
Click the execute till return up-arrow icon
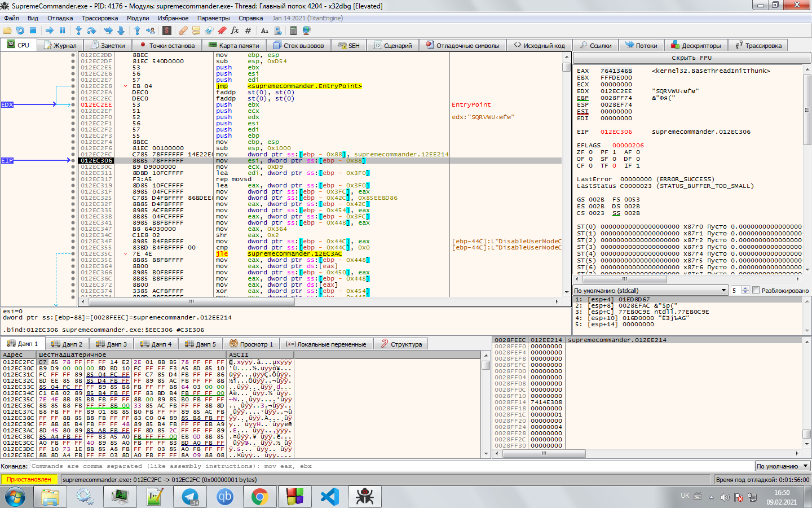pos(137,30)
